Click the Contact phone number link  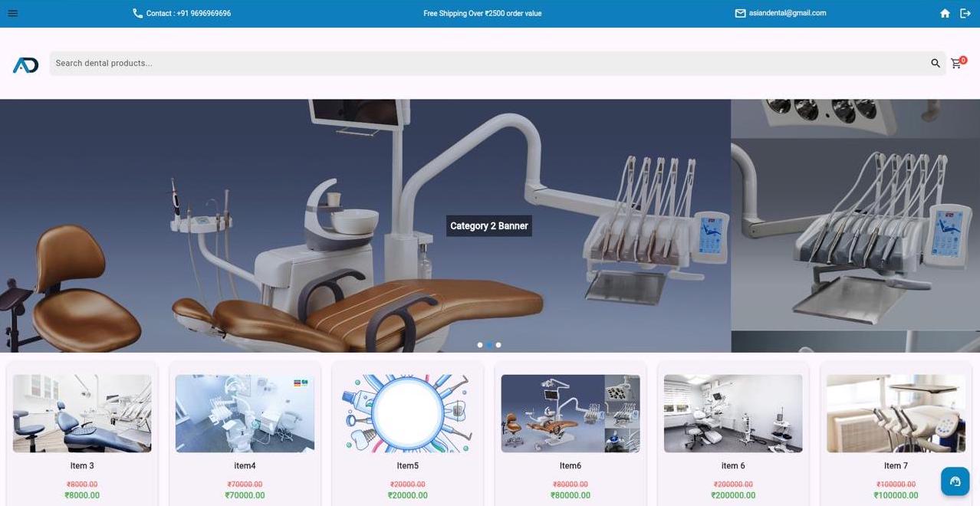(x=189, y=12)
